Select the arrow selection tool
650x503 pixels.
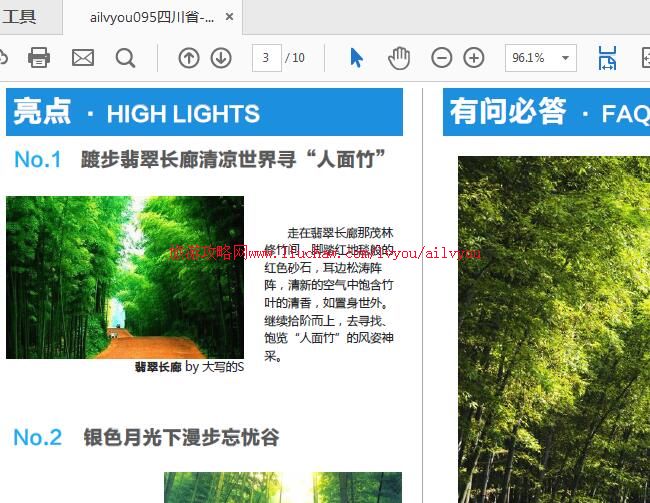[356, 58]
